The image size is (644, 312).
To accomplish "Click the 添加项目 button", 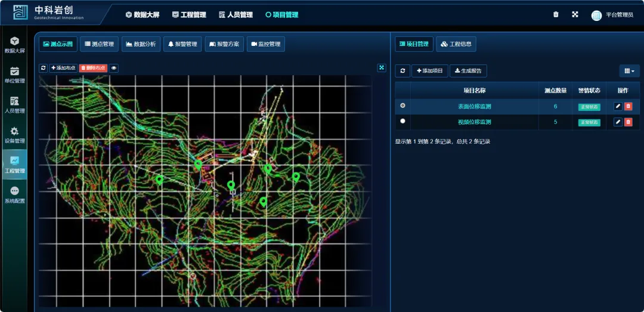I will click(429, 71).
